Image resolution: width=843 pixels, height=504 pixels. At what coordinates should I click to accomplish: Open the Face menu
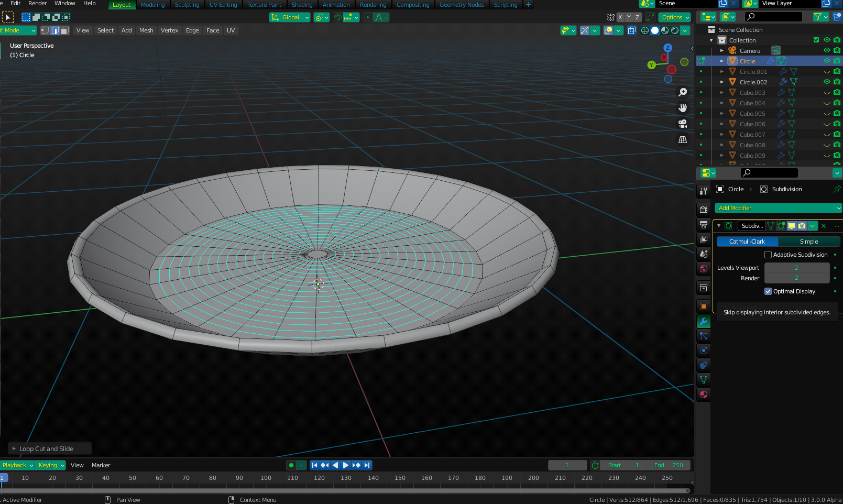pos(213,30)
